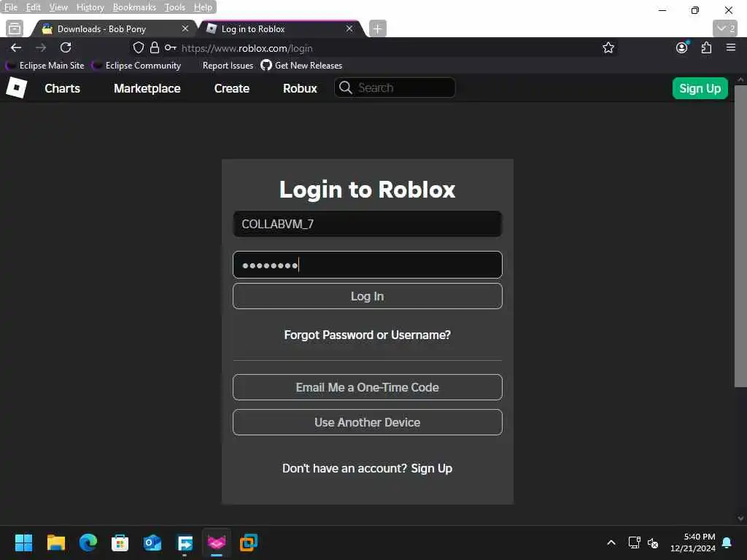747x560 pixels.
Task: Open Outlook from the taskbar
Action: tap(152, 542)
